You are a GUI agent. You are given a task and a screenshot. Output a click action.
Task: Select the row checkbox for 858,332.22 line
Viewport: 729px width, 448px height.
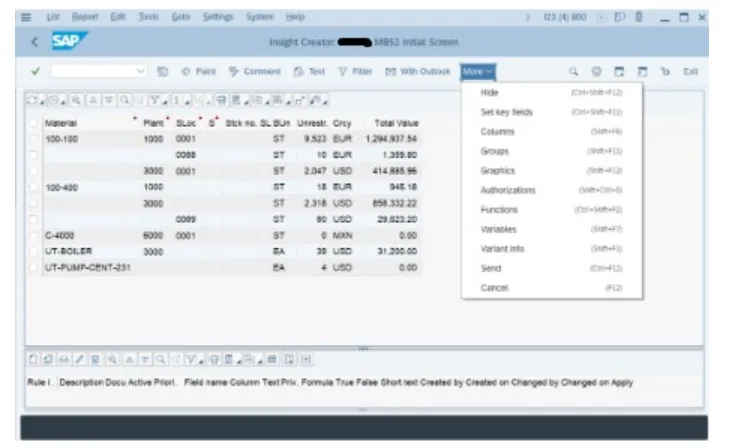(x=33, y=203)
